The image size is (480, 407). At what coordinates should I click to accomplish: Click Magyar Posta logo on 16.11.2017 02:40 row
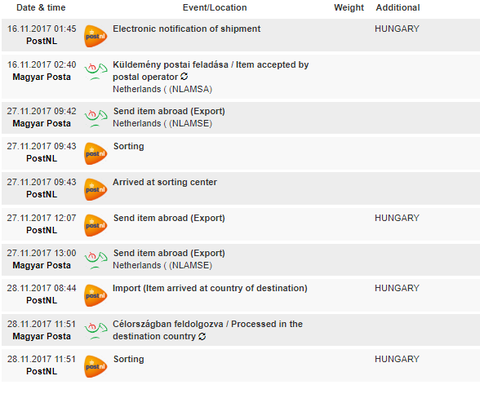click(96, 71)
